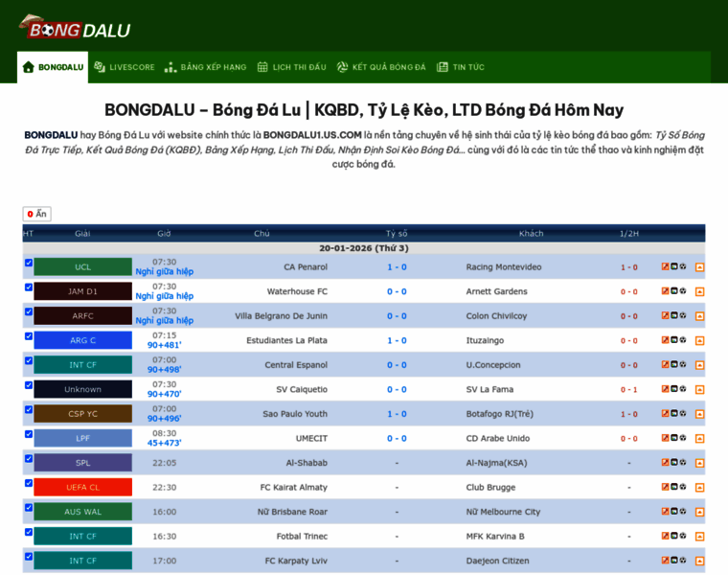
Task: Click the soccer ball icon in Central Espanol row
Action: [x=683, y=364]
